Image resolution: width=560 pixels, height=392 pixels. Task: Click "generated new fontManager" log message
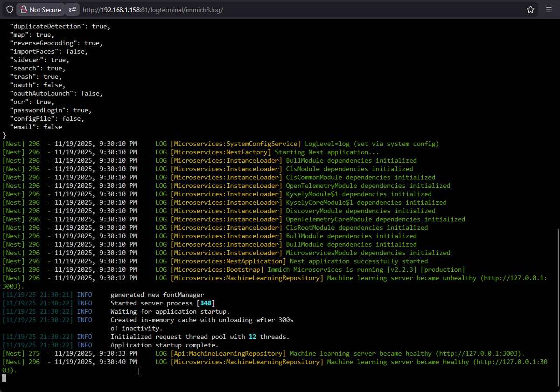[157, 295]
